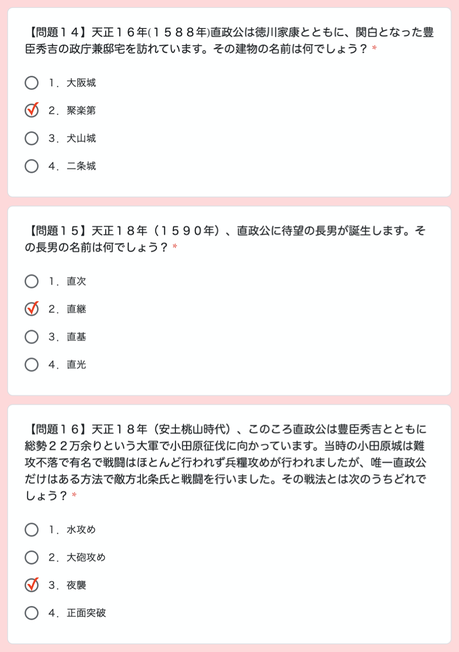Choose option 2 大砲攻め radio button
This screenshot has width=459, height=652.
click(32, 558)
